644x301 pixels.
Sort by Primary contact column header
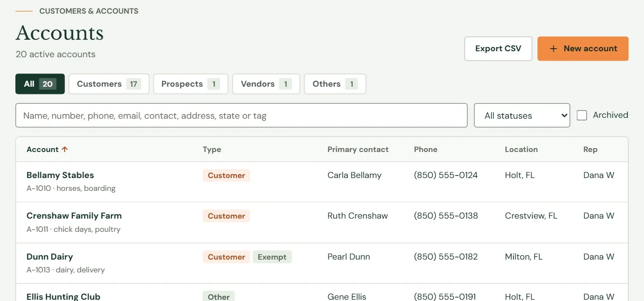click(x=358, y=149)
